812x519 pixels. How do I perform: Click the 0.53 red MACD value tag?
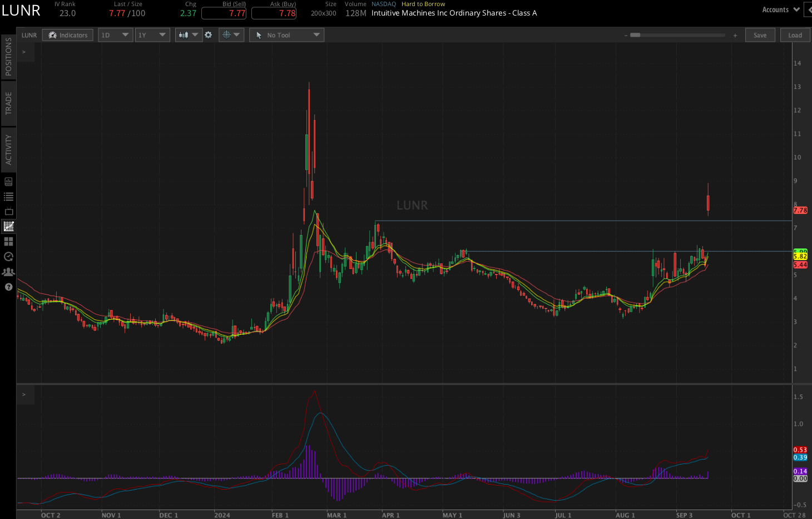tap(800, 450)
